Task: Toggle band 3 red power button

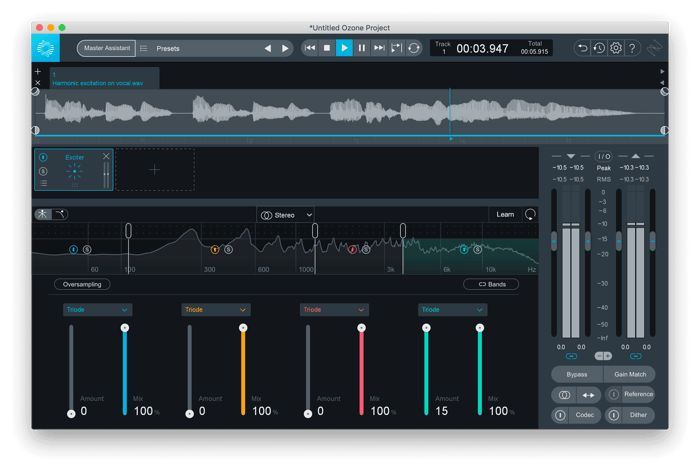Action: pos(352,250)
